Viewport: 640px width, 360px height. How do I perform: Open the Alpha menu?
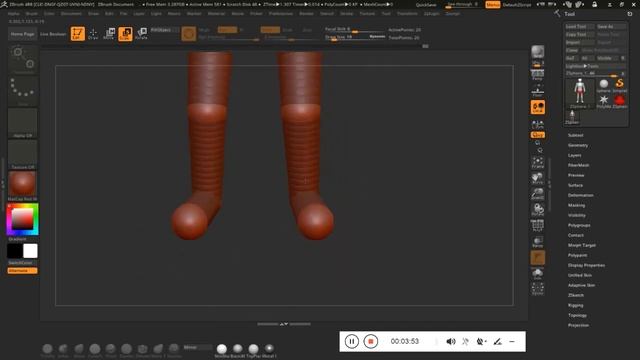(13, 13)
